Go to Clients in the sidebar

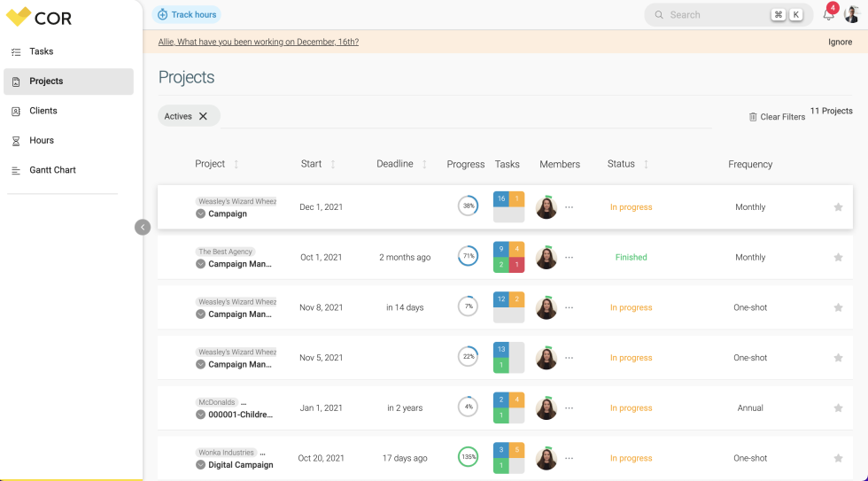tap(43, 111)
